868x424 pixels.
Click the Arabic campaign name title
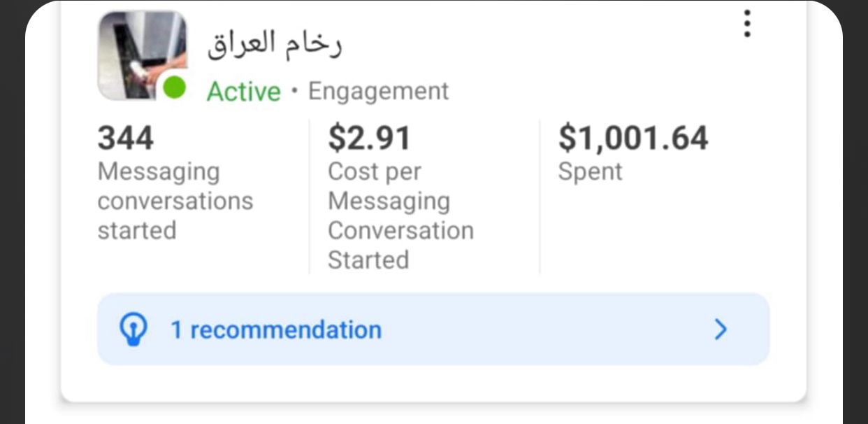point(274,44)
